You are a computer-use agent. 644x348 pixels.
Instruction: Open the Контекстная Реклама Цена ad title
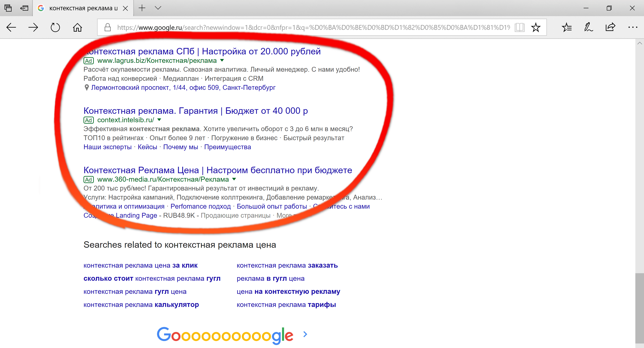click(x=218, y=170)
